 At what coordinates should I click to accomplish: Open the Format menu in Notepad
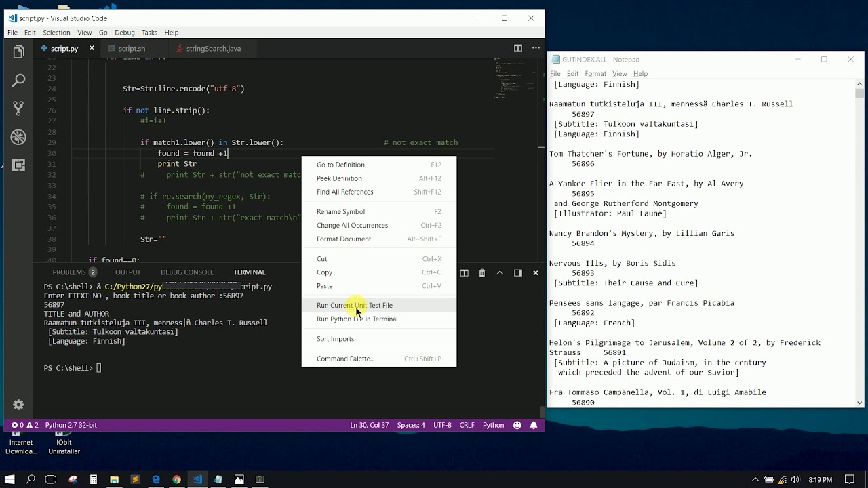pyautogui.click(x=595, y=73)
